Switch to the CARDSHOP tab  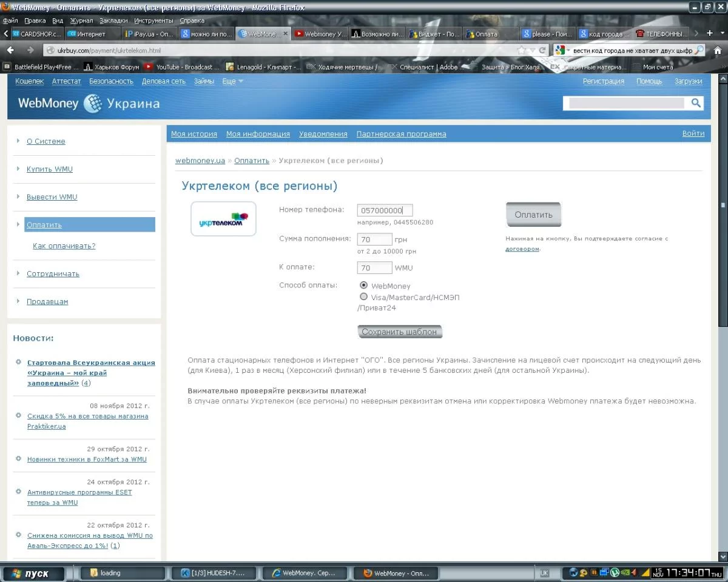36,34
